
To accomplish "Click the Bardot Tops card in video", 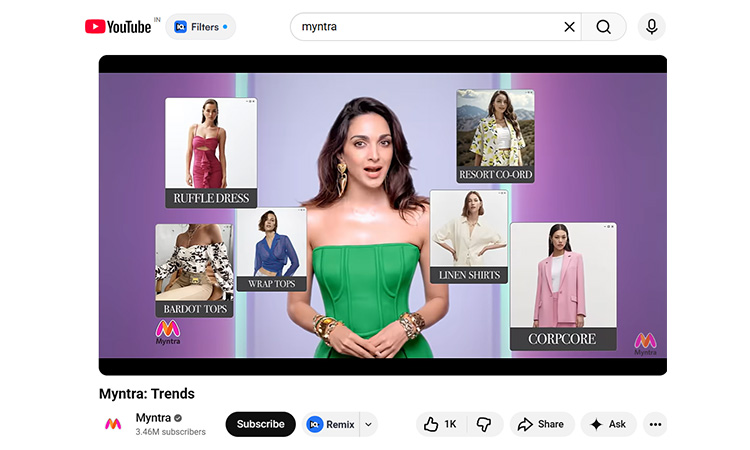I will click(x=194, y=271).
